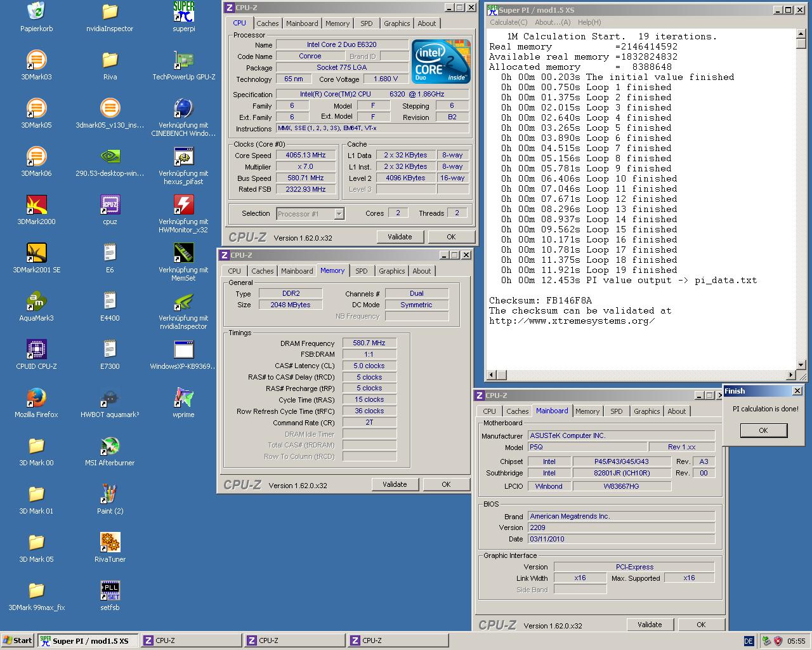This screenshot has width=812, height=650.
Task: Open Graphics tab in Mainboard CPU-Z window
Action: tap(646, 411)
